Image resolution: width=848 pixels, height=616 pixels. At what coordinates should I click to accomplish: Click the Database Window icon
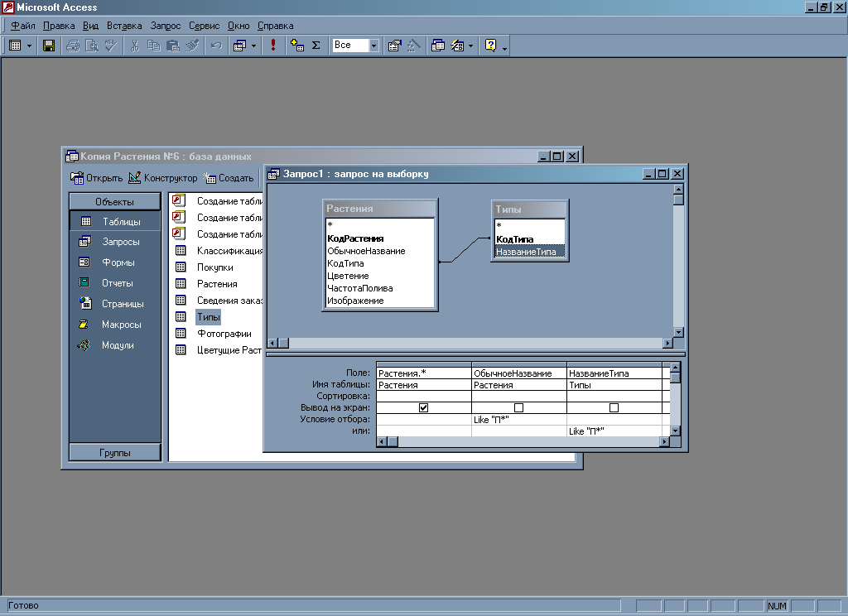click(437, 46)
